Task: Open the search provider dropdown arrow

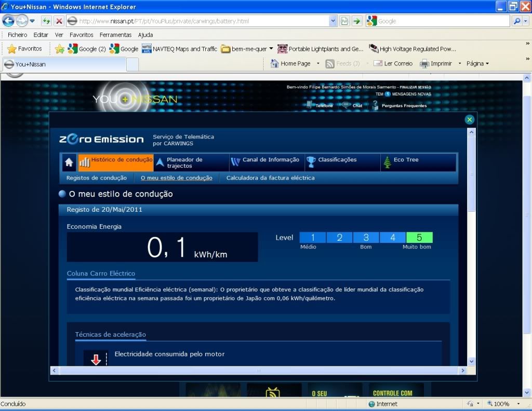Action: tap(526, 21)
